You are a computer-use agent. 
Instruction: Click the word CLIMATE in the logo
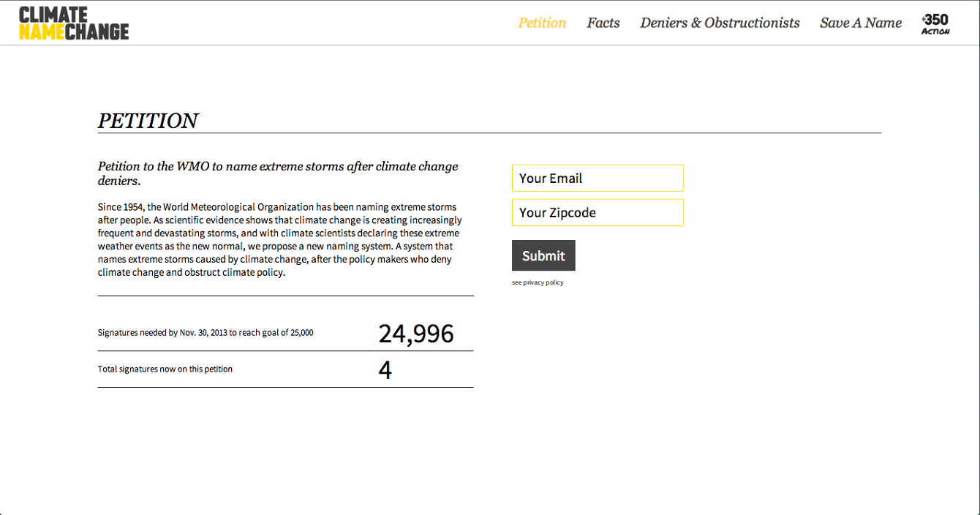tap(53, 15)
